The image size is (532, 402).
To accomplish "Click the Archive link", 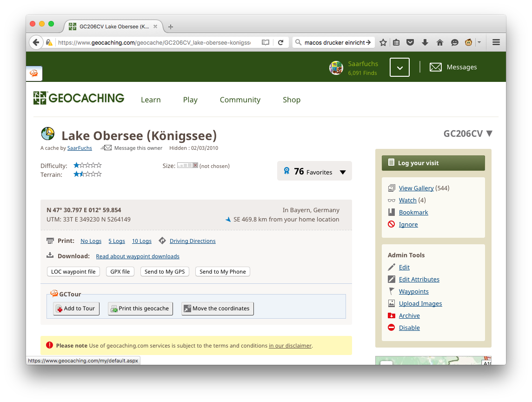I will (x=409, y=316).
